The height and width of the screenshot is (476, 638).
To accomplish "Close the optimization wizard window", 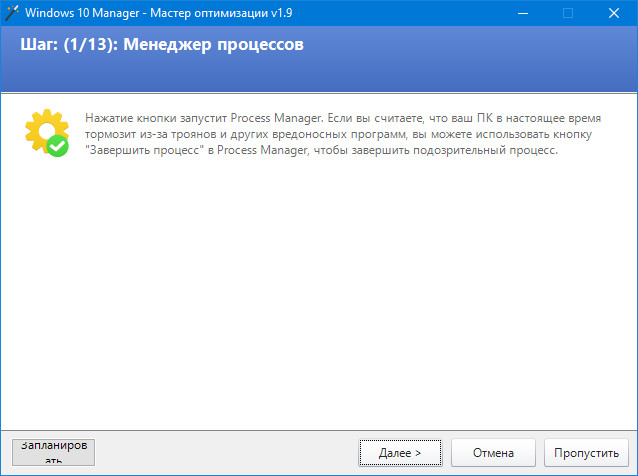I will pyautogui.click(x=614, y=13).
